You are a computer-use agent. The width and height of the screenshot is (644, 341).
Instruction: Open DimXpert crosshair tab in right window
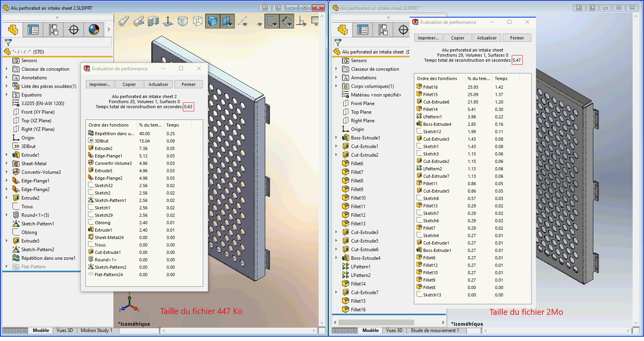(x=403, y=30)
